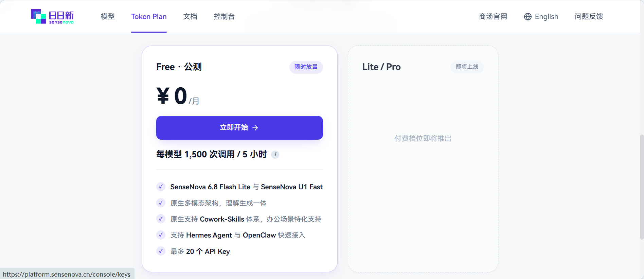This screenshot has width=644, height=279.
Task: Click the Free · 公测 heading
Action: (x=179, y=67)
